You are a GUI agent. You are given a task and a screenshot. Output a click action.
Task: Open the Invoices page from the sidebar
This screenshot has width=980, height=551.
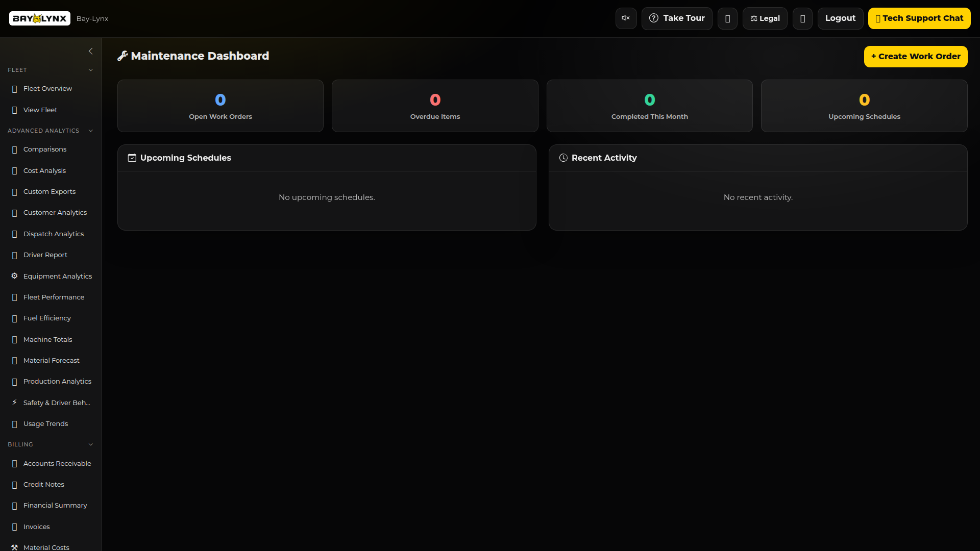click(36, 527)
